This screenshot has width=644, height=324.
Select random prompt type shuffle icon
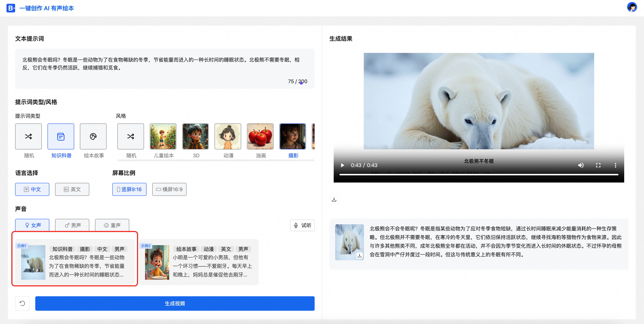pyautogui.click(x=28, y=136)
